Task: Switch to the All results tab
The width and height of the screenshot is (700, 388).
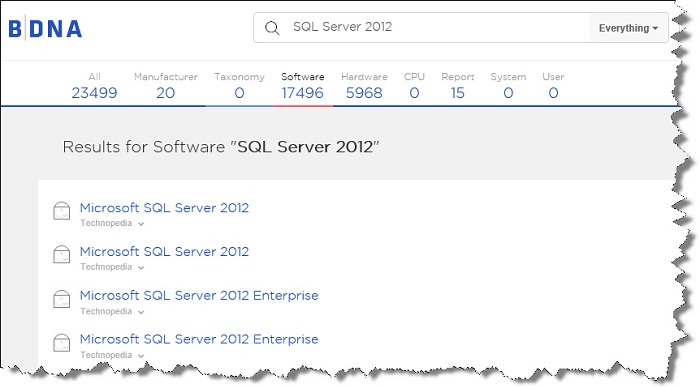Action: [94, 86]
